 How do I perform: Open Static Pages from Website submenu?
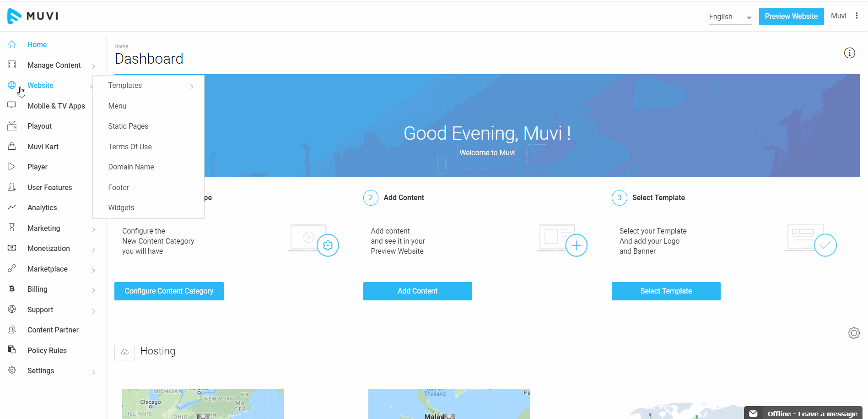[x=128, y=126]
